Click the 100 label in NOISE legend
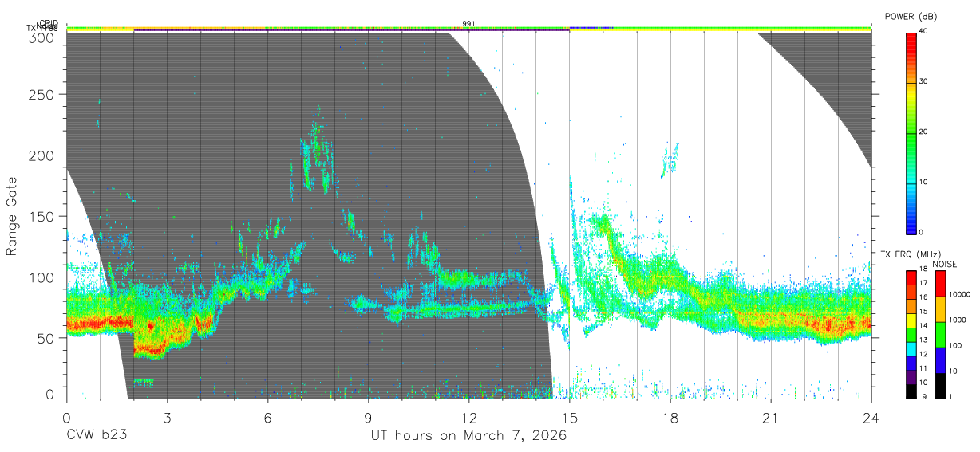The width and height of the screenshot is (980, 452). [x=955, y=347]
